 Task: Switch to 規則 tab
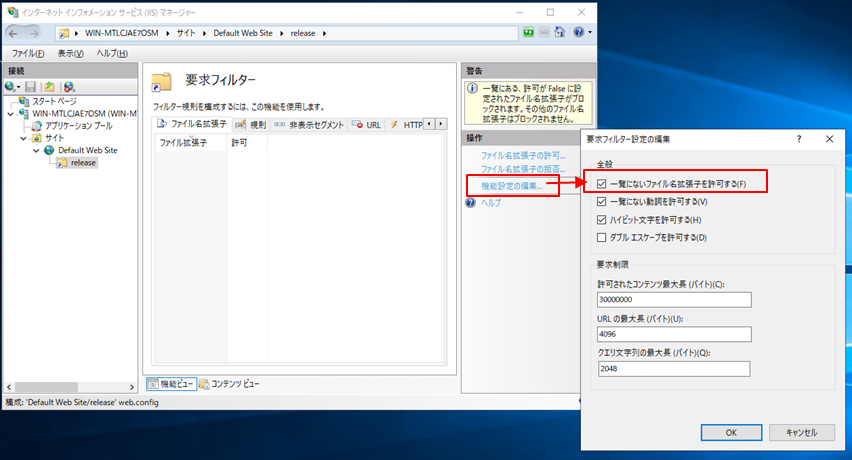251,125
